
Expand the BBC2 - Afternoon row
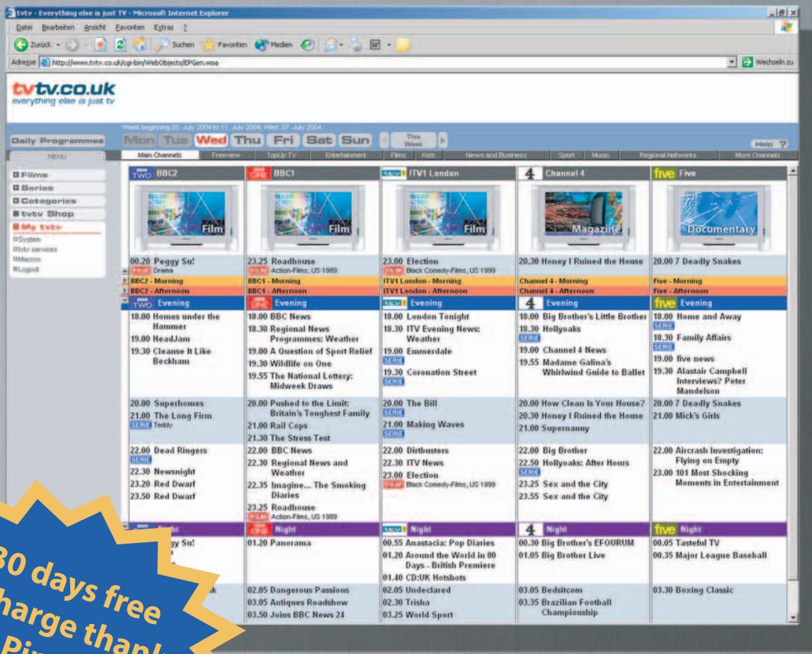pyautogui.click(x=125, y=290)
